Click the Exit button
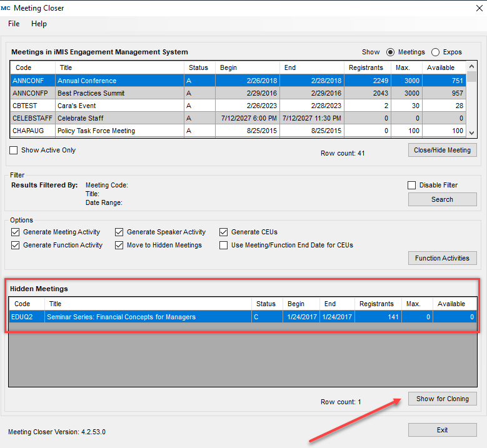The height and width of the screenshot is (448, 487). 442,430
